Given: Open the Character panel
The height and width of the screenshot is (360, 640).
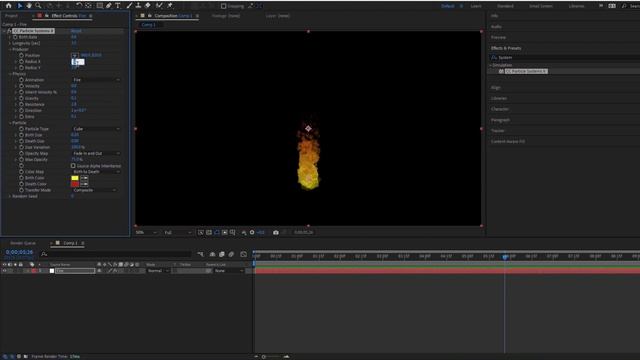Looking at the screenshot, I should coord(500,109).
